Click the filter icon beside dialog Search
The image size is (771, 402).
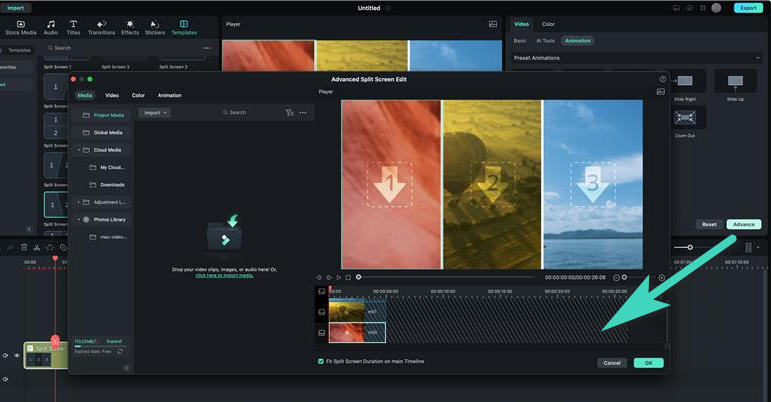(289, 113)
